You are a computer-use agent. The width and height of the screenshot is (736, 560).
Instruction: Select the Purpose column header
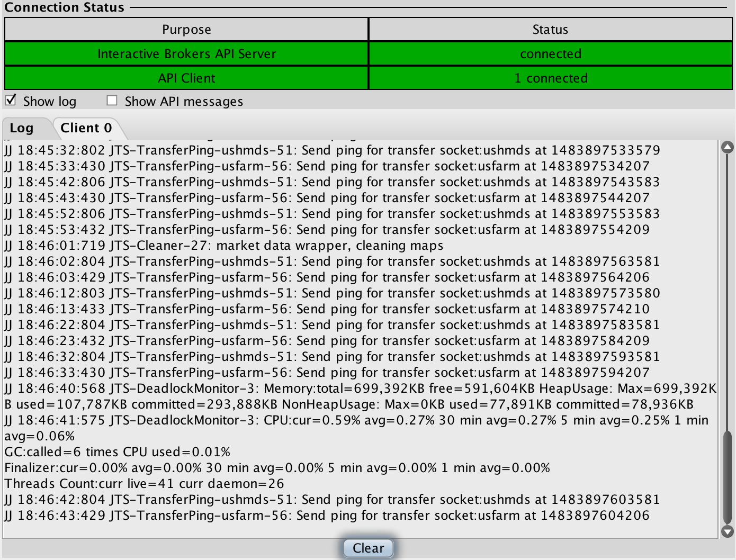coord(185,29)
